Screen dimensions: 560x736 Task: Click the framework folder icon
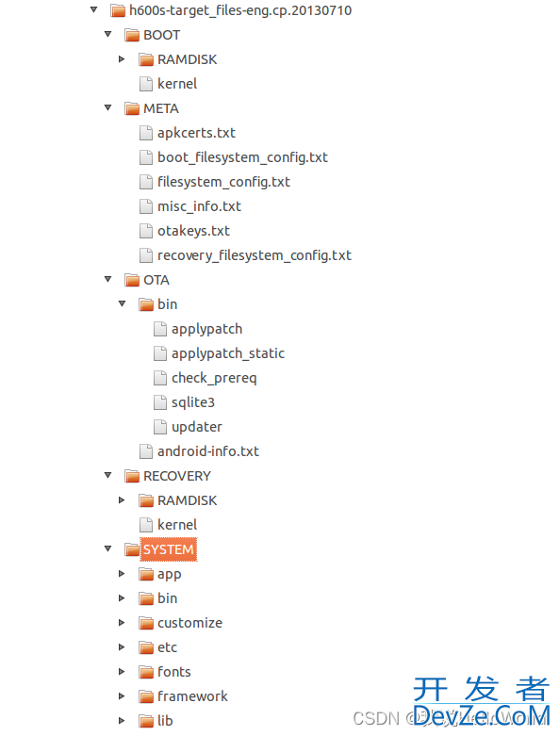pyautogui.click(x=146, y=696)
